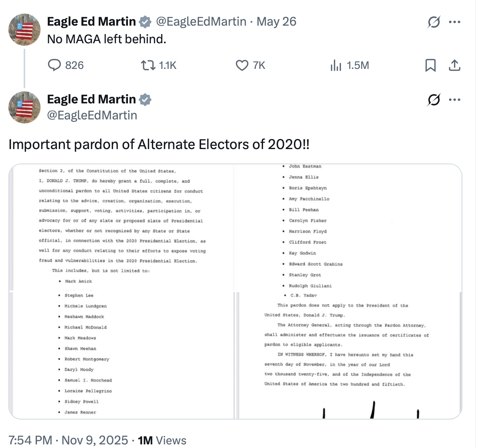Click the reply icon with 826 comments

click(54, 65)
